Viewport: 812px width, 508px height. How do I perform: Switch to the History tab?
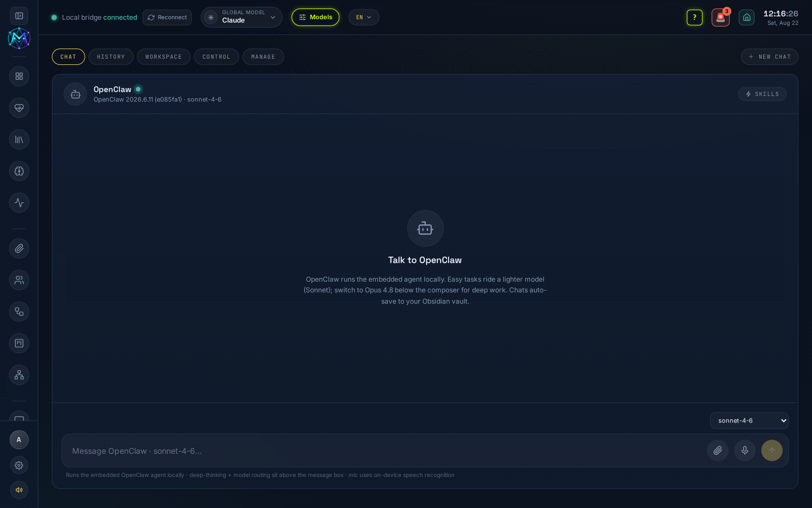click(111, 57)
